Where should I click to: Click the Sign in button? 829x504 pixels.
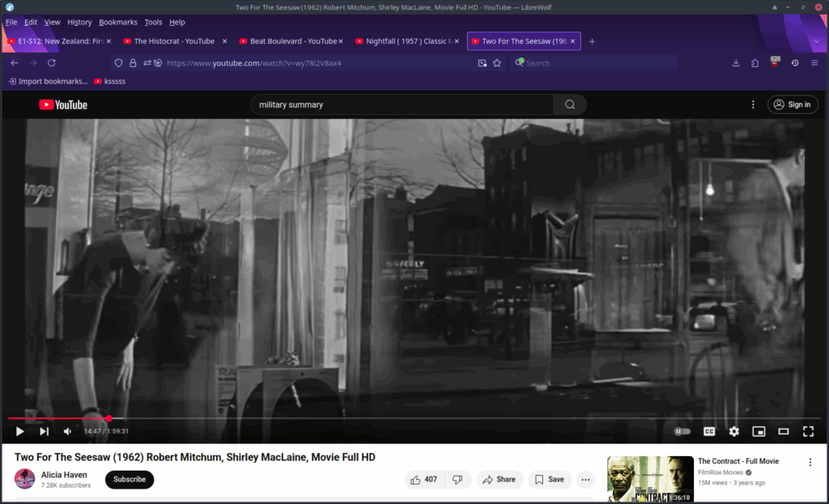tap(793, 104)
